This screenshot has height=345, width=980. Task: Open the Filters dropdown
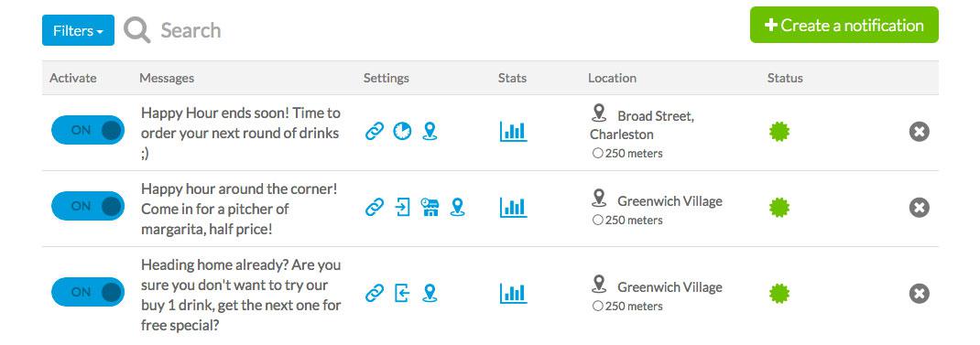[78, 30]
